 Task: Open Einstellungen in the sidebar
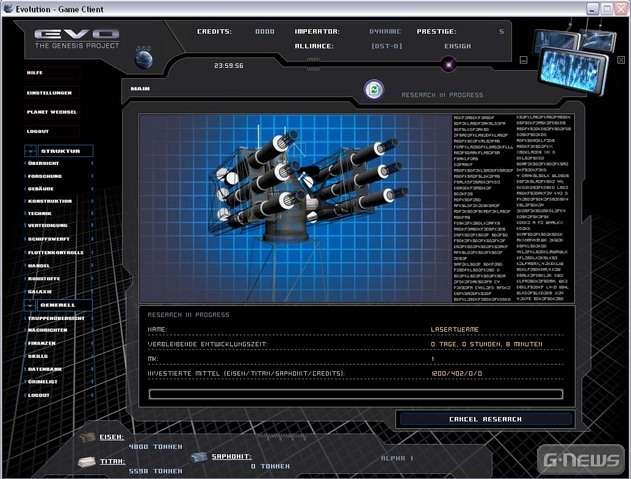(x=49, y=93)
